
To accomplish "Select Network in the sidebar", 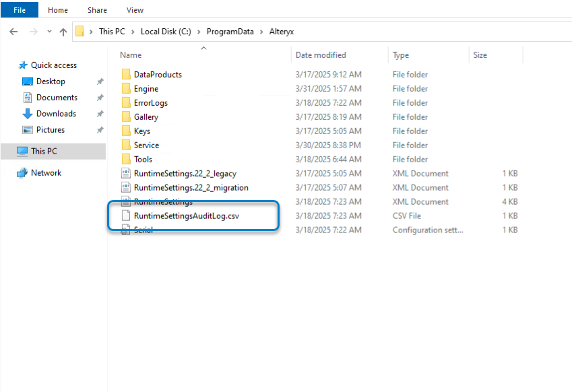I will point(44,172).
